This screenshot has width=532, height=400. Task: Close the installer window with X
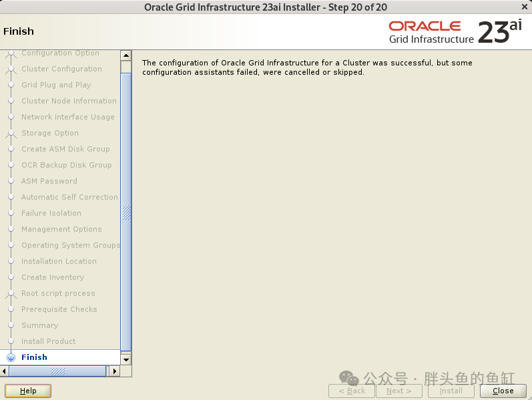tap(524, 7)
